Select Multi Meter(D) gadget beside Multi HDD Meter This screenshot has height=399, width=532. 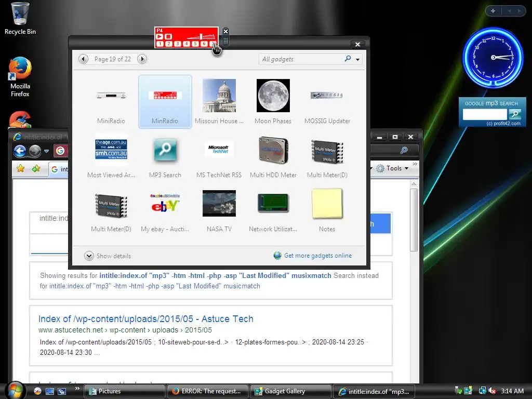click(327, 157)
